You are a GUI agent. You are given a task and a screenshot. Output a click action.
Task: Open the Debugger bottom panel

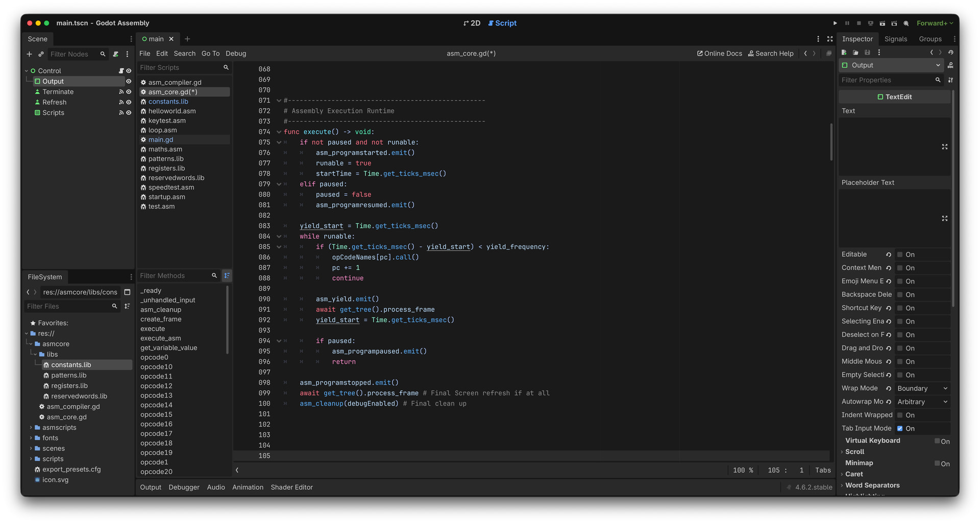point(184,487)
